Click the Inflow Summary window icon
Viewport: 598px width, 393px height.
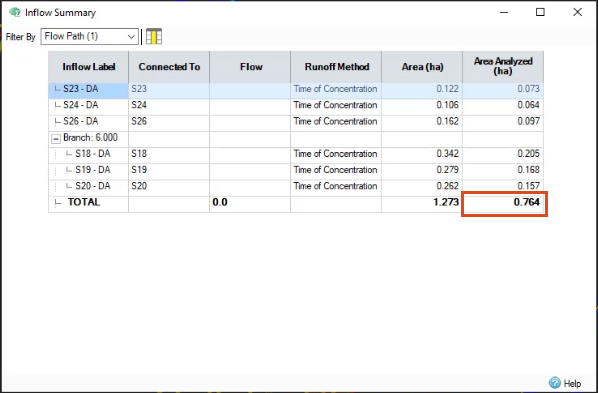point(15,12)
